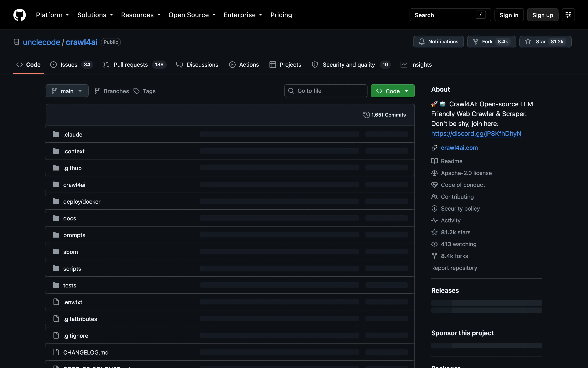This screenshot has height=368, width=588.
Task: Click the .env.txt file icon
Action: coord(56,302)
